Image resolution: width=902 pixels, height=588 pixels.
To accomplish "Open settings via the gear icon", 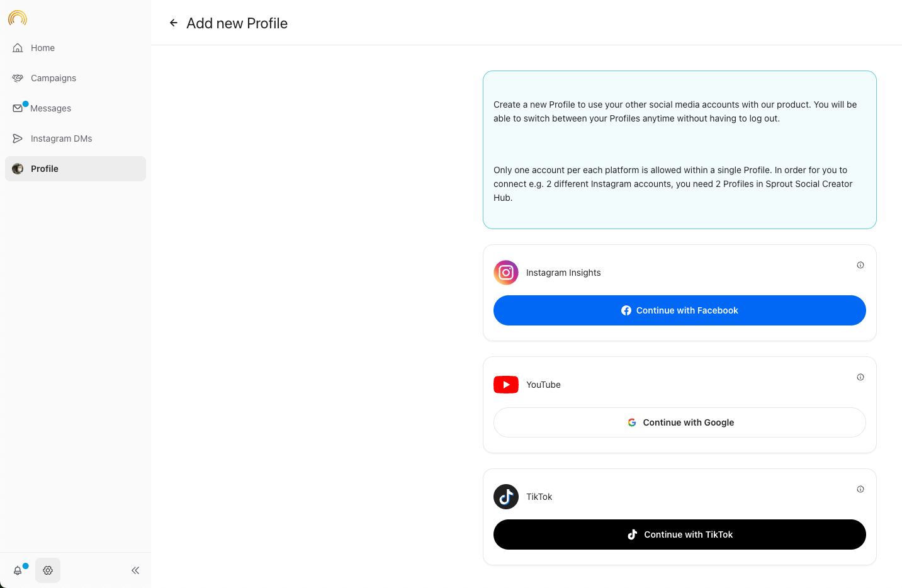I will (48, 570).
